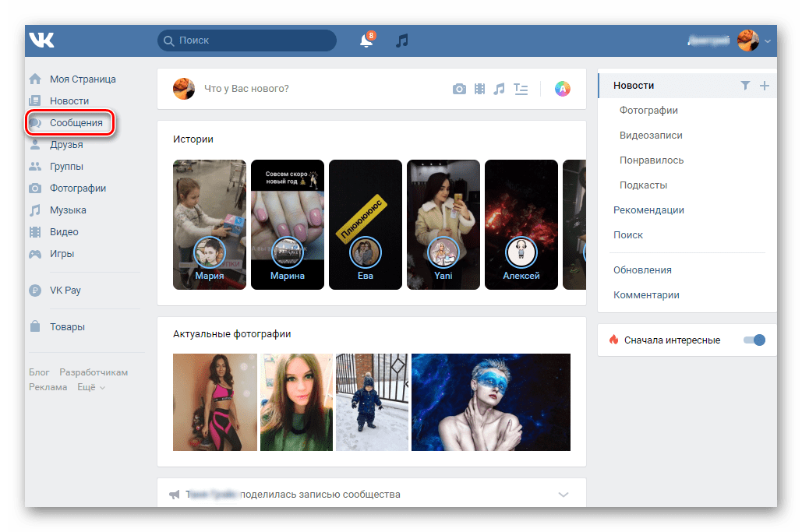This screenshot has width=802, height=532.
Task: Select Поиск in the right panel
Action: [x=628, y=235]
